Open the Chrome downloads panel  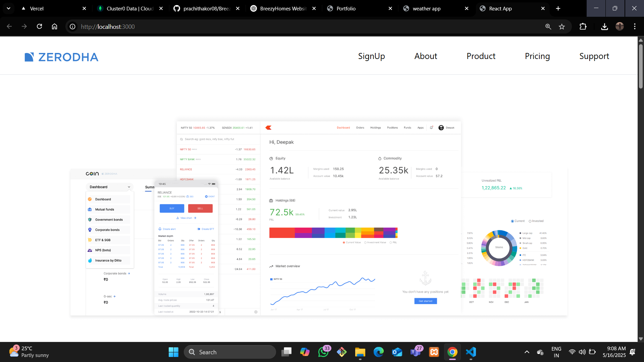604,26
